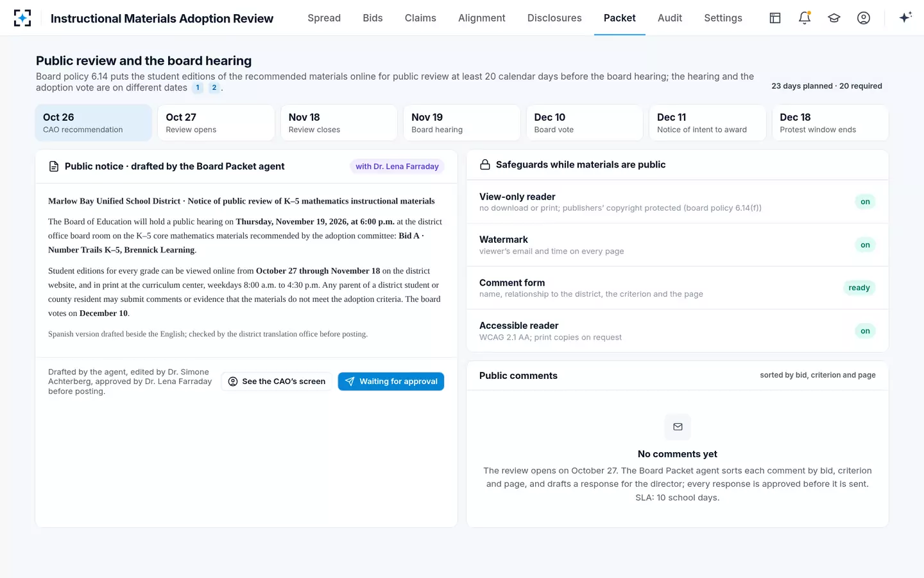The width and height of the screenshot is (924, 578).
Task: Toggle the Accessible reader 'on' badge
Action: [x=865, y=331]
